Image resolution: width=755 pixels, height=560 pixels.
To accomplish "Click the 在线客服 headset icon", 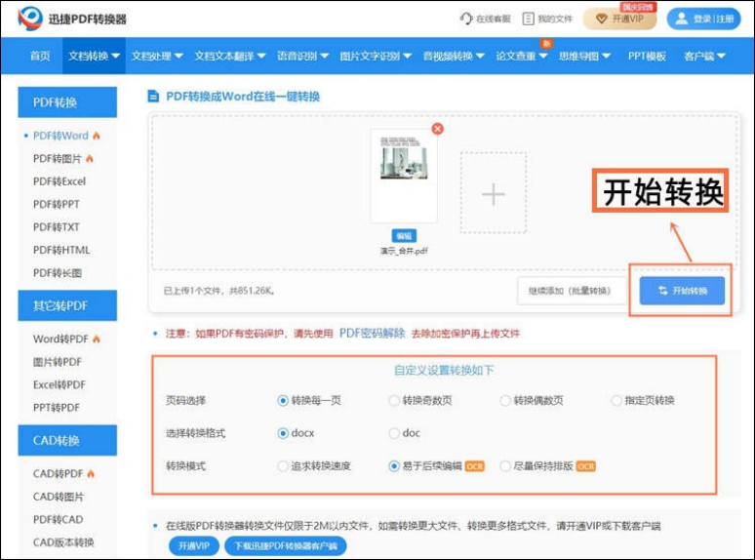I will click(x=466, y=19).
